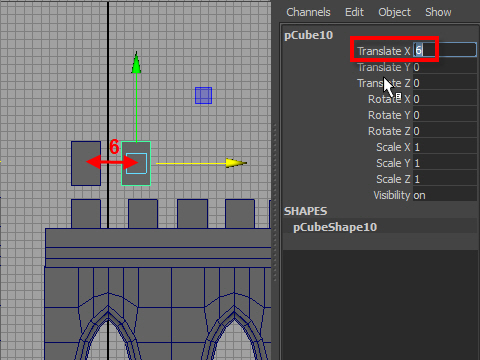Image resolution: width=480 pixels, height=360 pixels.
Task: Click the Scale X value field
Action: [445, 147]
